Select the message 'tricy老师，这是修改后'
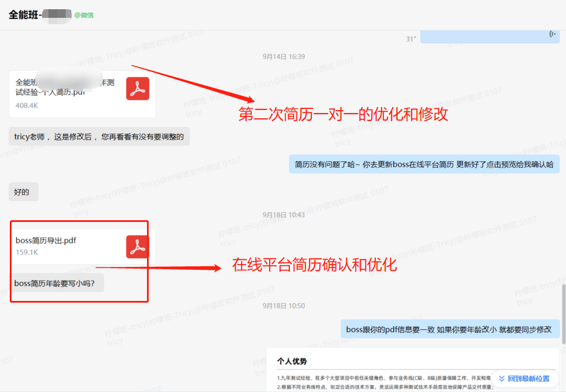Viewport: 566px width, 392px height. [x=99, y=137]
